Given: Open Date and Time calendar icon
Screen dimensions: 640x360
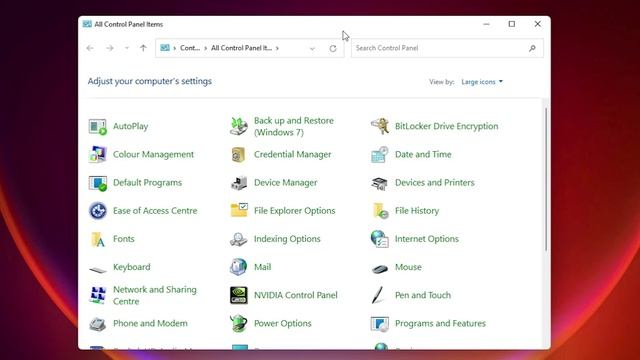Looking at the screenshot, I should point(380,155).
